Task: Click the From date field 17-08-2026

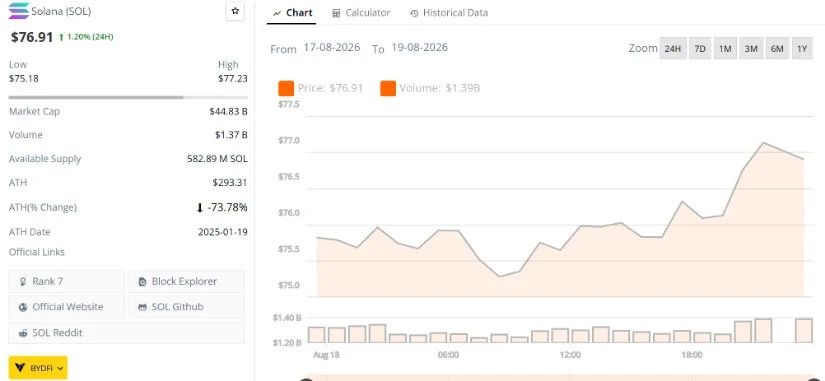Action: tap(332, 47)
